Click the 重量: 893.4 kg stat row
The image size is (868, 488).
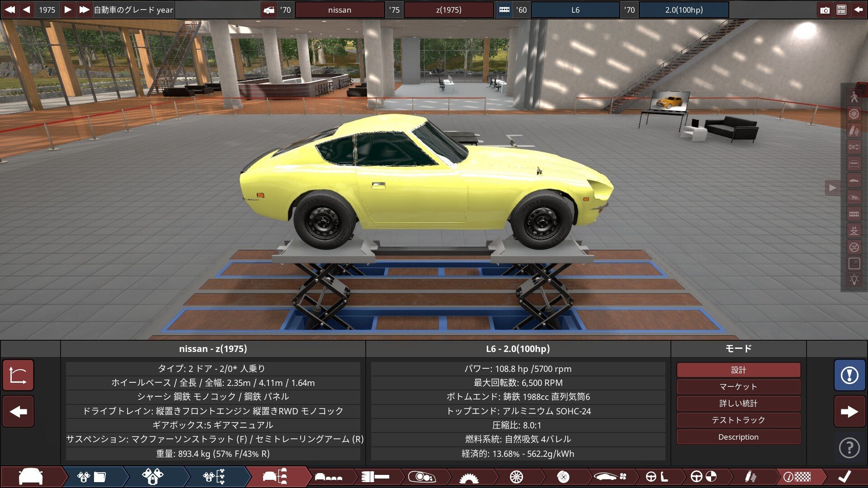[x=213, y=454]
